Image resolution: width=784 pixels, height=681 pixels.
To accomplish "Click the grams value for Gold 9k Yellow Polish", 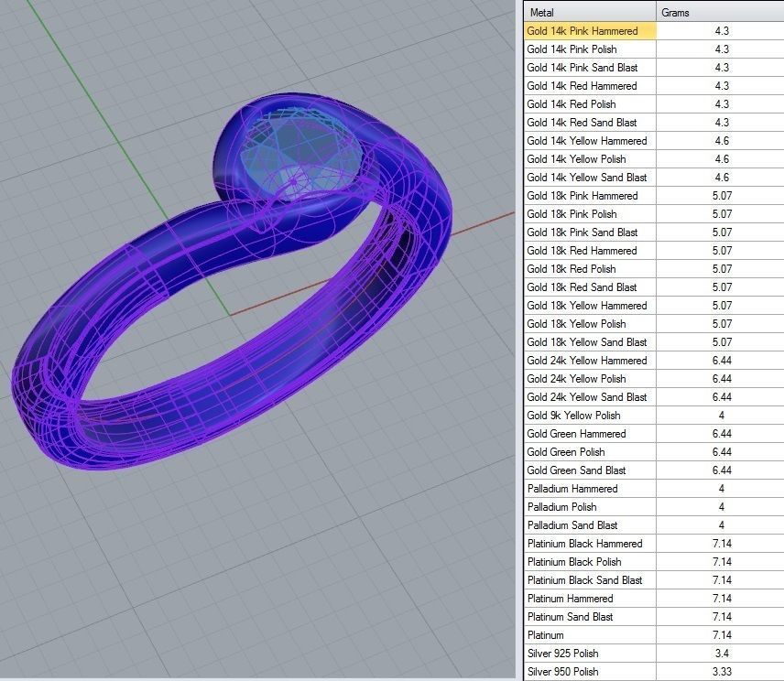I will [x=722, y=416].
